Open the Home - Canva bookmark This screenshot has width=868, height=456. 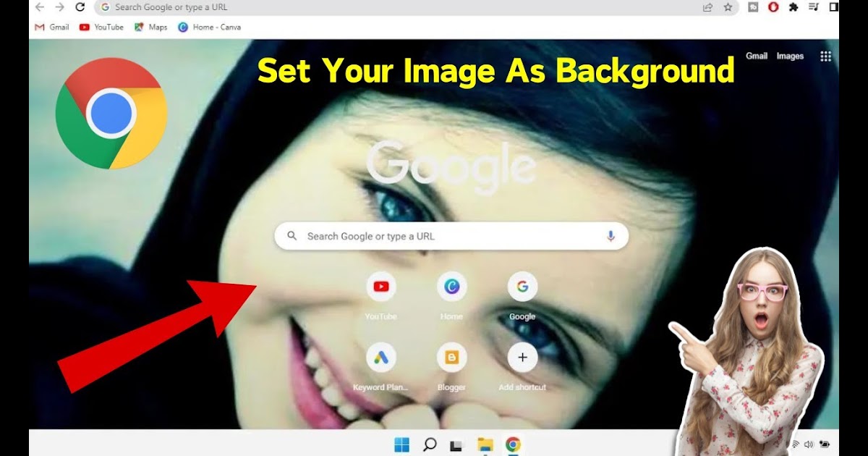210,27
